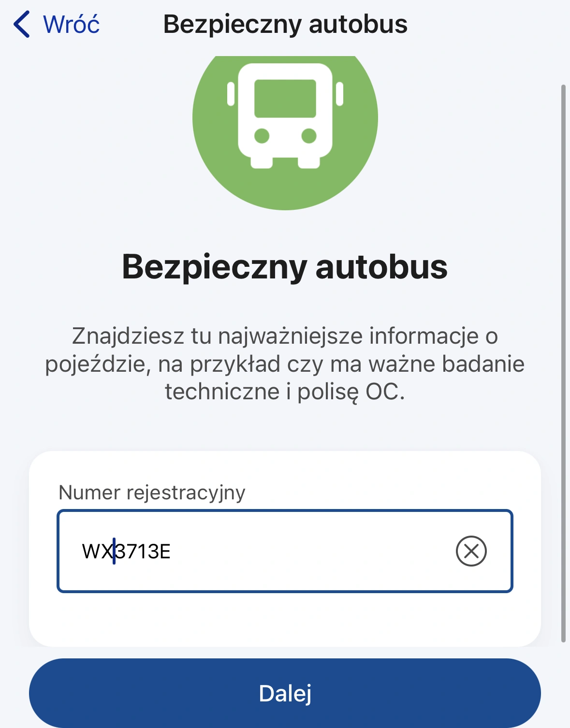The image size is (570, 728).
Task: Tap the right headlight of the bus icon
Action: (x=309, y=136)
